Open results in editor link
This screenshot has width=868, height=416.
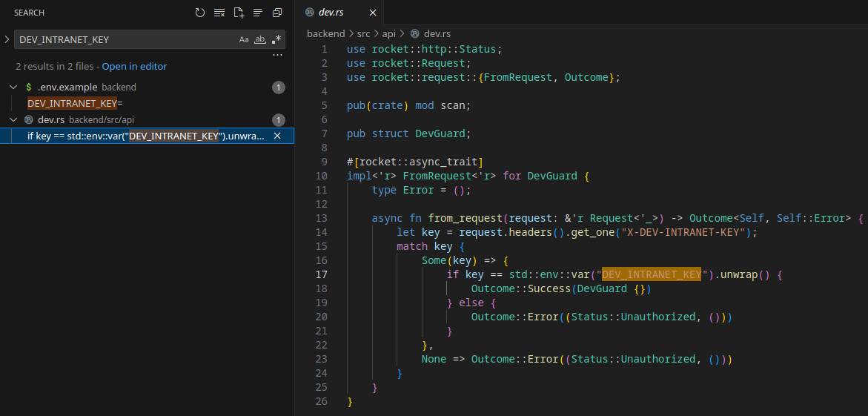[x=134, y=67]
